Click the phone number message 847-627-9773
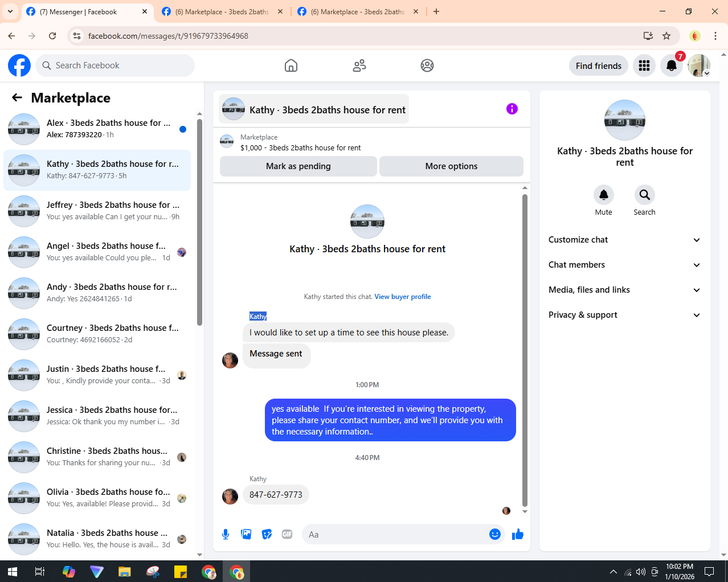Screen dimensions: 728x582 [276, 495]
